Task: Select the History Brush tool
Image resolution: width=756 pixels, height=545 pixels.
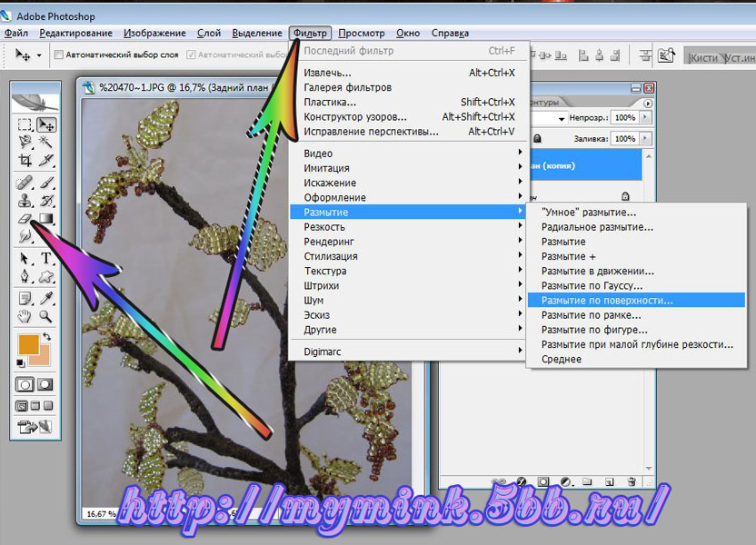Action: [x=46, y=201]
